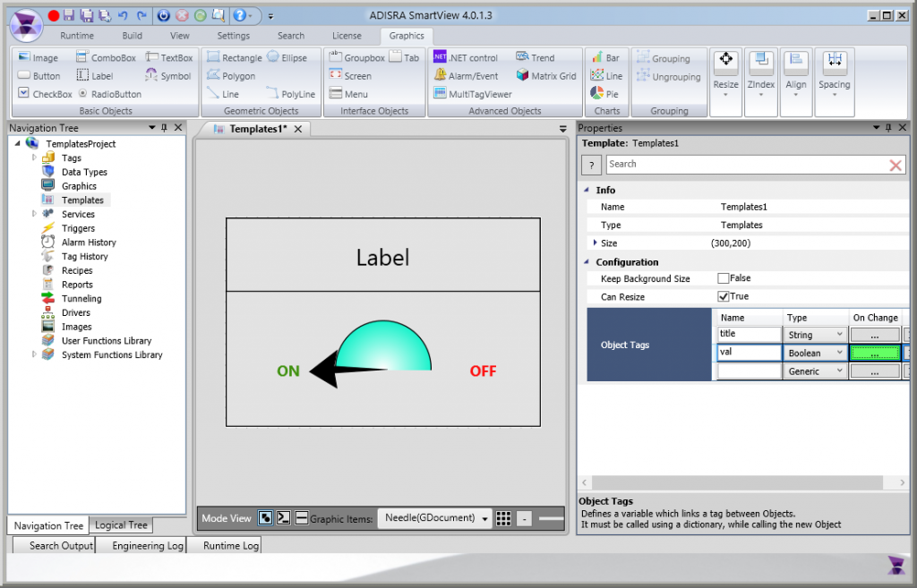Click the redo arrow in quick access toolbar

click(x=141, y=16)
